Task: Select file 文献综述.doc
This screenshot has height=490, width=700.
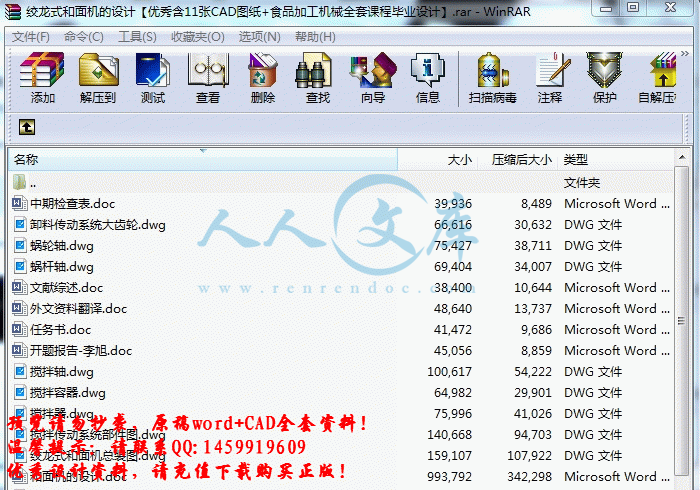Action: (67, 288)
